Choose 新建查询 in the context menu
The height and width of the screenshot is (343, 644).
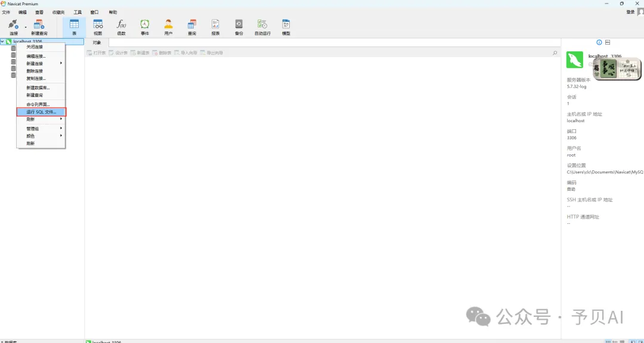click(x=41, y=95)
